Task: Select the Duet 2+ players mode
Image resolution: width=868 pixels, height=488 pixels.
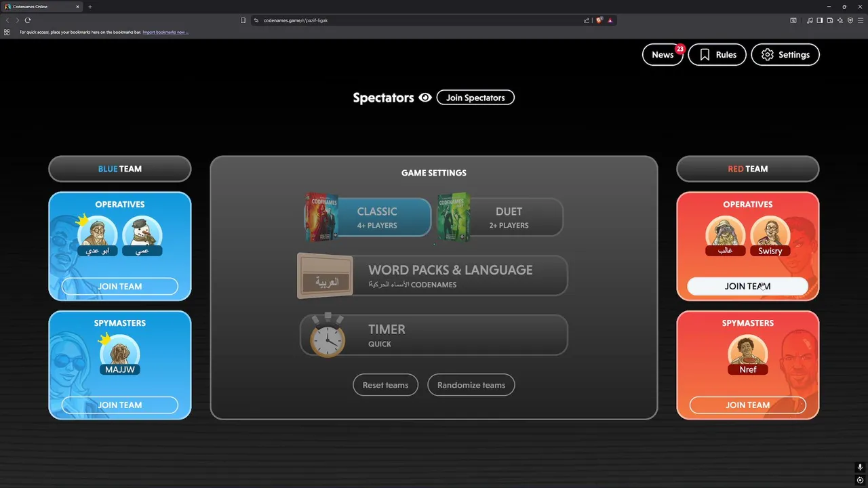Action: pos(500,218)
